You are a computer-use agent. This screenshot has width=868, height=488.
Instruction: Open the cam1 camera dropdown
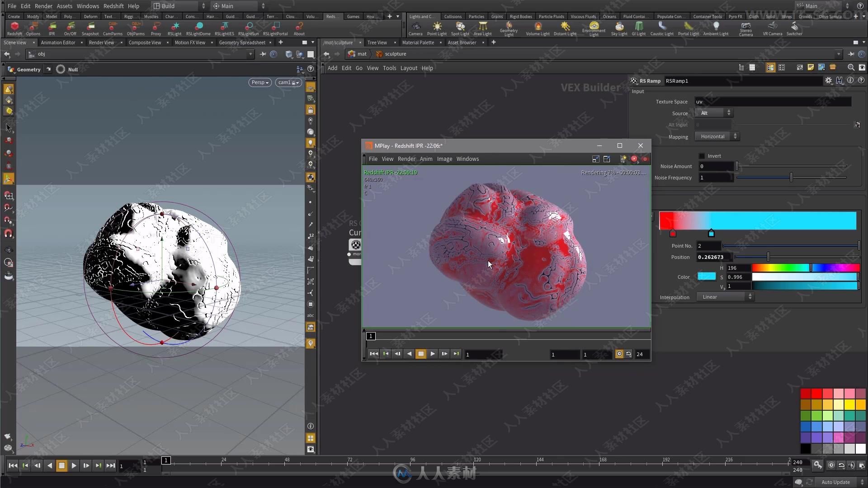(288, 82)
